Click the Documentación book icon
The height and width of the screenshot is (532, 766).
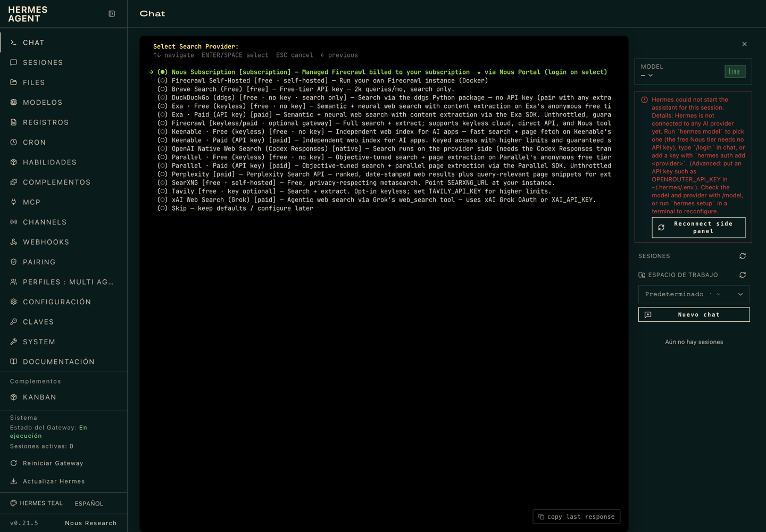[x=14, y=362]
